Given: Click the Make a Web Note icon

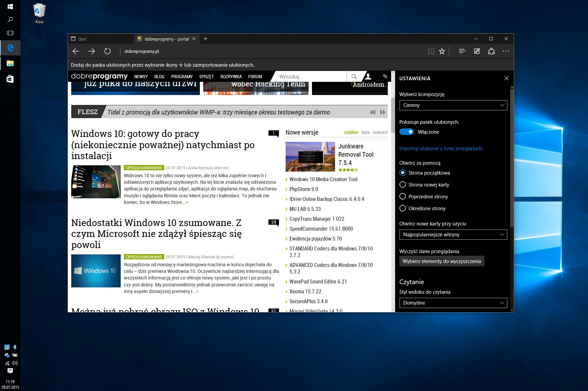Looking at the screenshot, I should 477,51.
